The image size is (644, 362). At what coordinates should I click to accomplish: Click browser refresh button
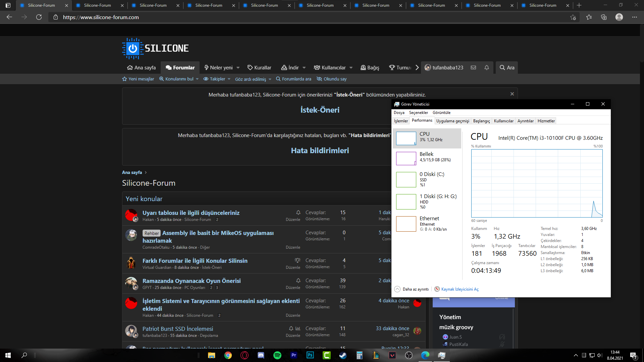39,17
